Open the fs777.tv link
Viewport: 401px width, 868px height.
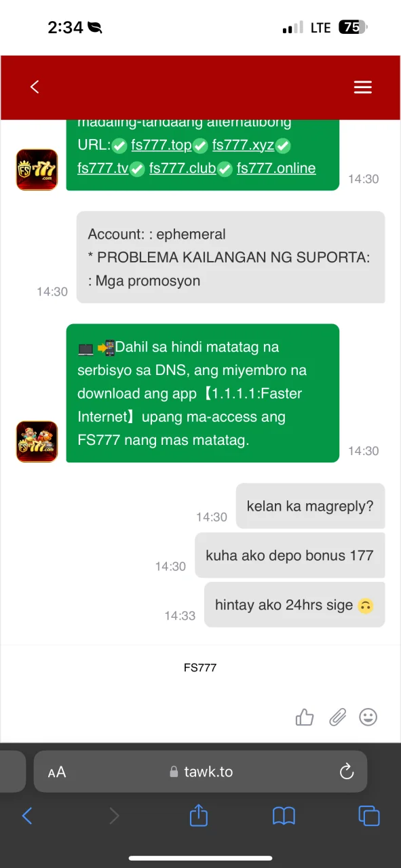(103, 168)
